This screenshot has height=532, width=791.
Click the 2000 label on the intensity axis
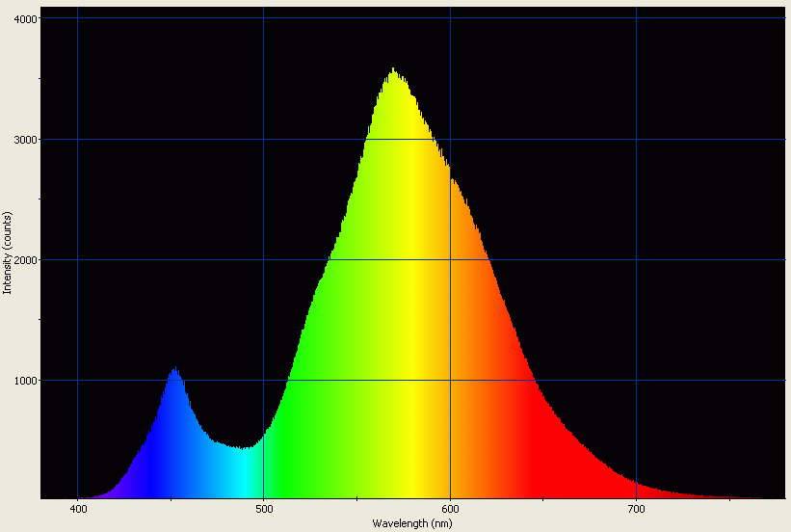pos(26,260)
